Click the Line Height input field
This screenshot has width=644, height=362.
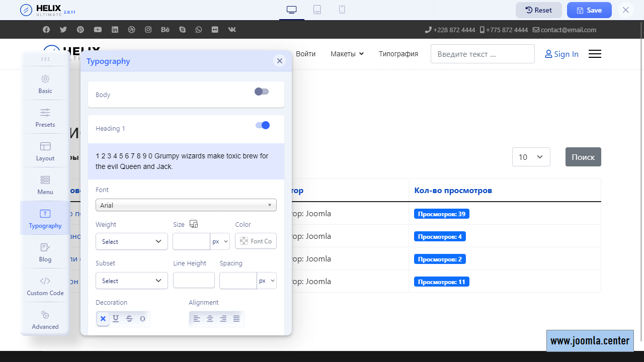tap(194, 281)
